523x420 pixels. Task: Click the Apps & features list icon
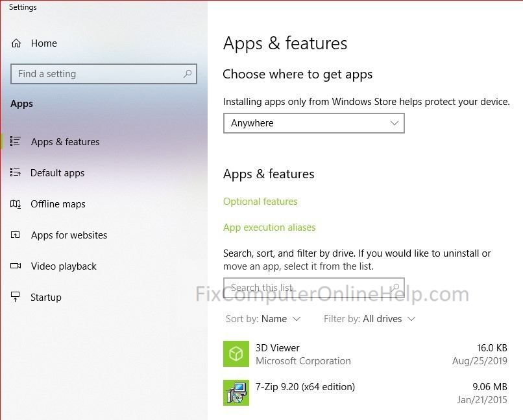pyautogui.click(x=16, y=141)
